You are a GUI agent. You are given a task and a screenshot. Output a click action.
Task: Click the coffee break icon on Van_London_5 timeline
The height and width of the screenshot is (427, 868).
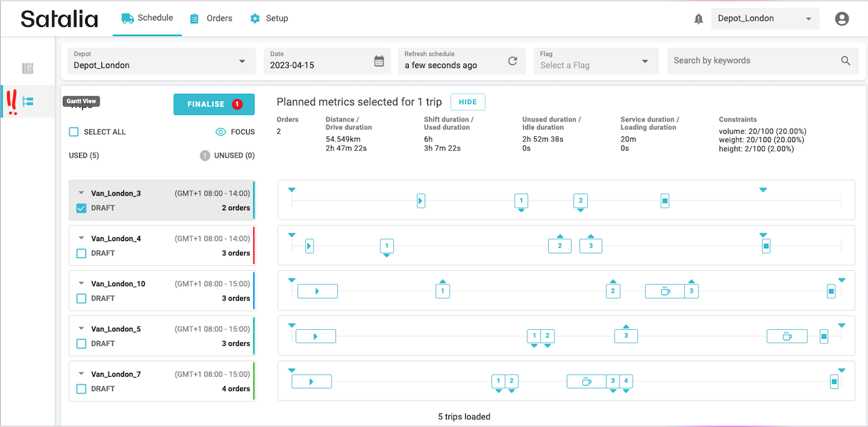pyautogui.click(x=786, y=336)
